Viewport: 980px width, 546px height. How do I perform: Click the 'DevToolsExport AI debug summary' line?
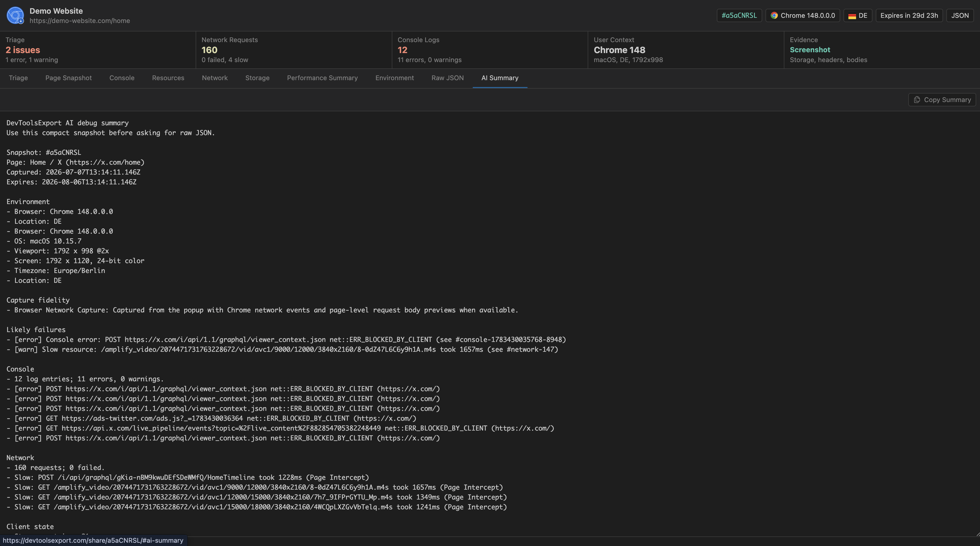tap(67, 123)
